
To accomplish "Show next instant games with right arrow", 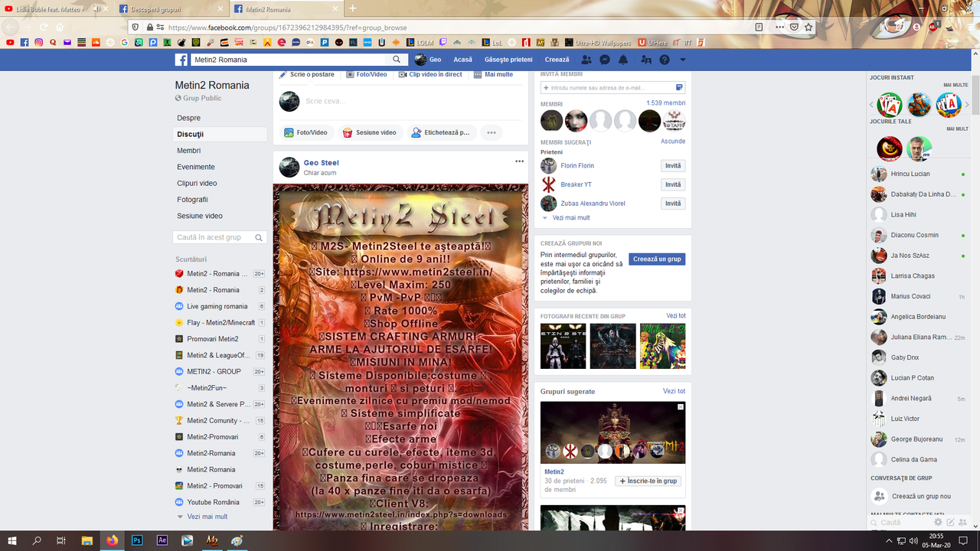I will click(965, 105).
